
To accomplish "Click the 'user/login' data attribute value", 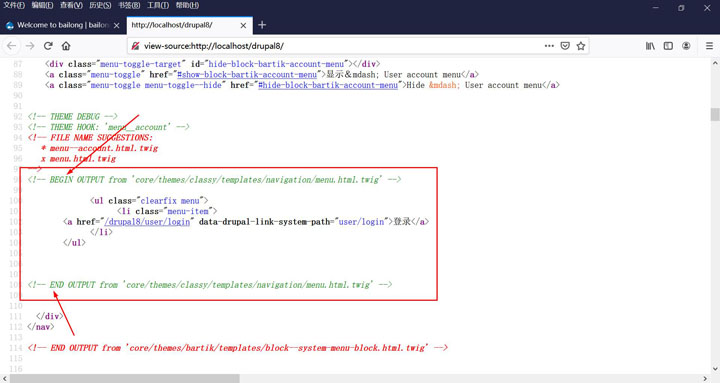I will pyautogui.click(x=361, y=222).
